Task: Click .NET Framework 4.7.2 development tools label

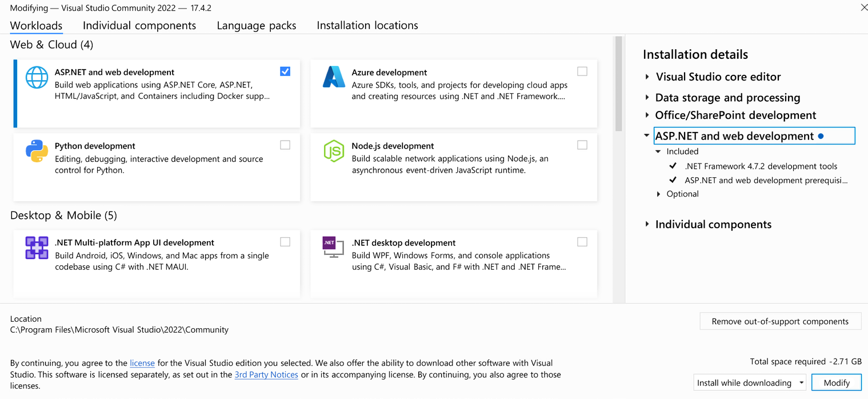Action: (761, 166)
